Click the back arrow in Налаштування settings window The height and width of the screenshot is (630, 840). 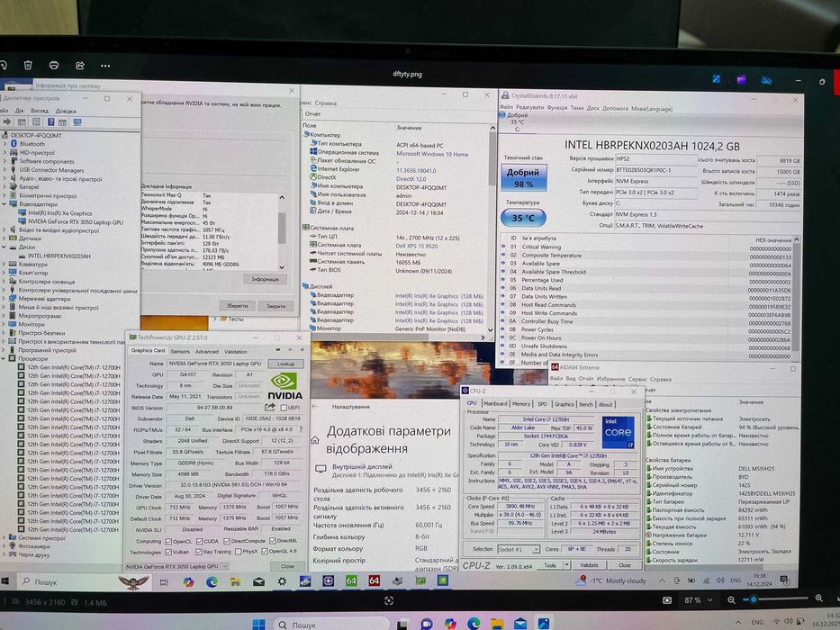[315, 407]
